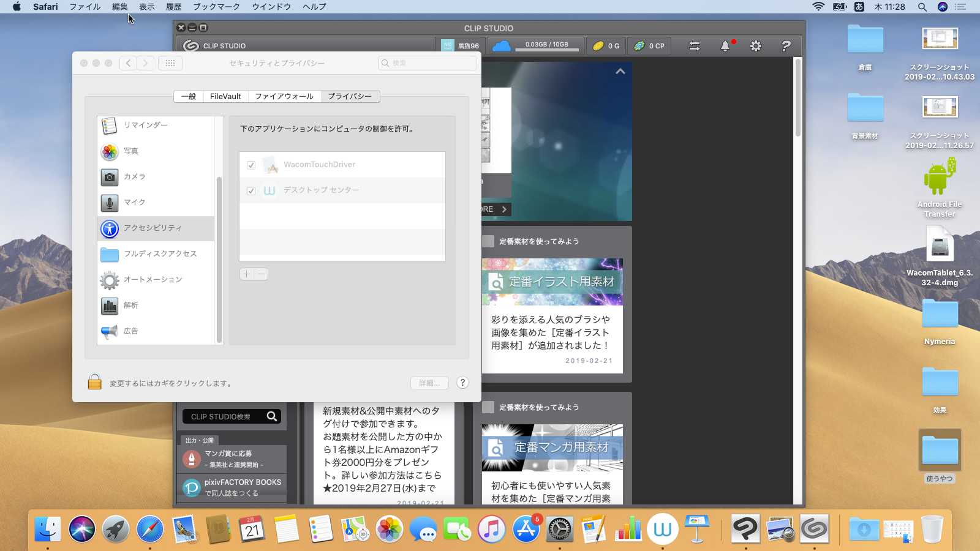Click the minus button under the app list
Screen dimensions: 980x551
click(261, 274)
